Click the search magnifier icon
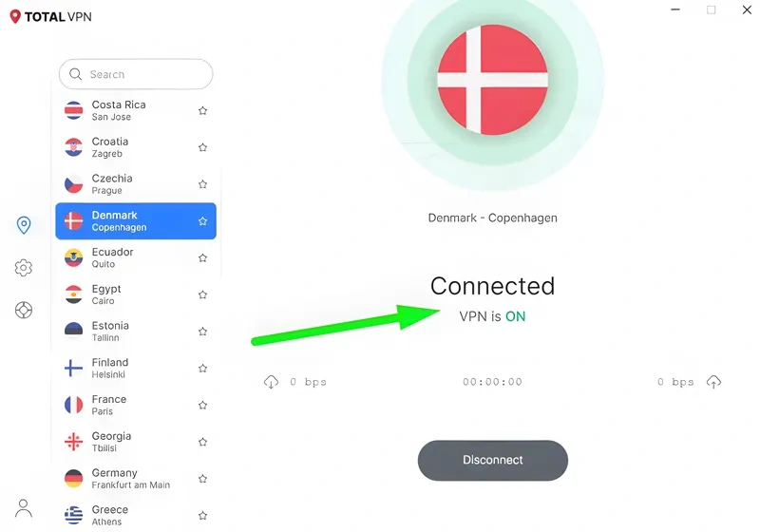The width and height of the screenshot is (760, 532). [x=75, y=74]
